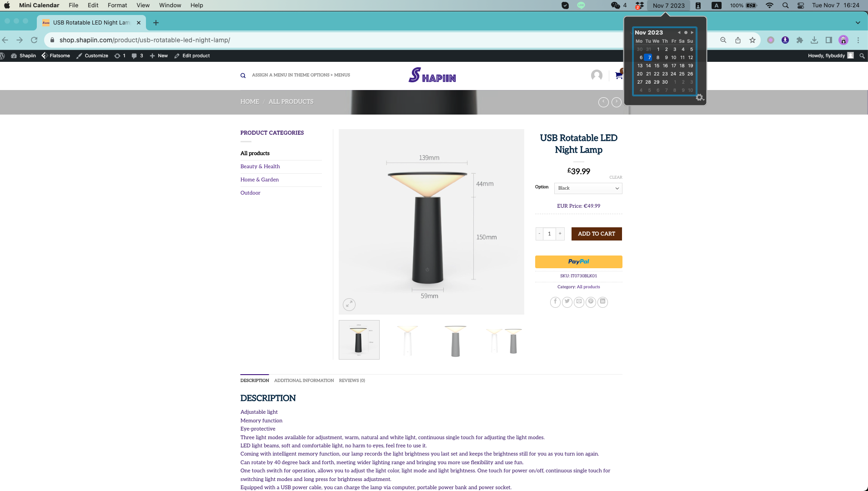Switch to Additional Information tab
This screenshot has height=491, width=868.
tap(304, 381)
